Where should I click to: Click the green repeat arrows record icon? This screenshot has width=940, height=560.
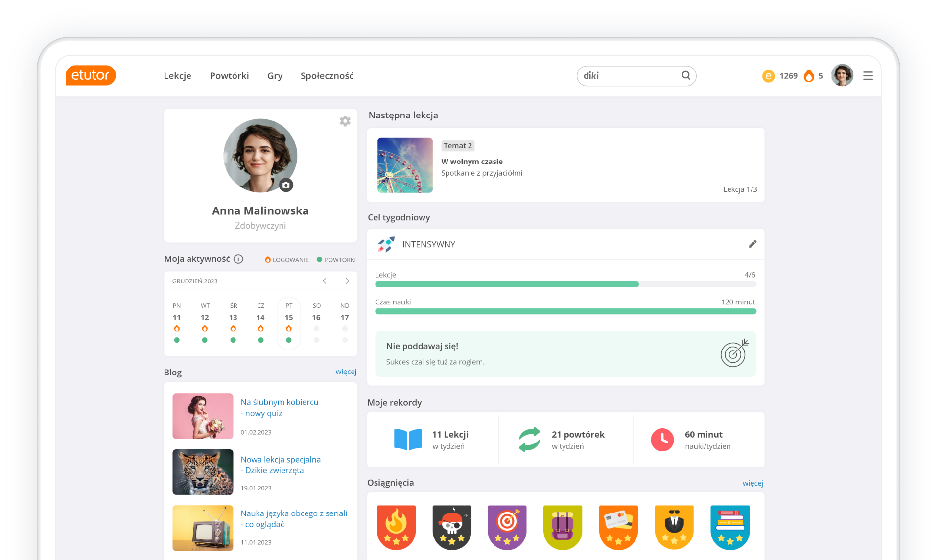[529, 440]
